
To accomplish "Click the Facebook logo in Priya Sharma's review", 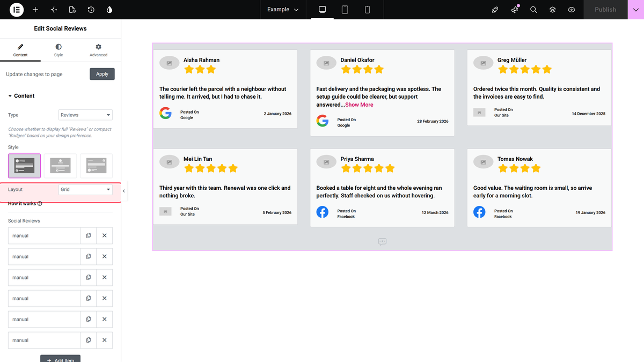I will (323, 212).
